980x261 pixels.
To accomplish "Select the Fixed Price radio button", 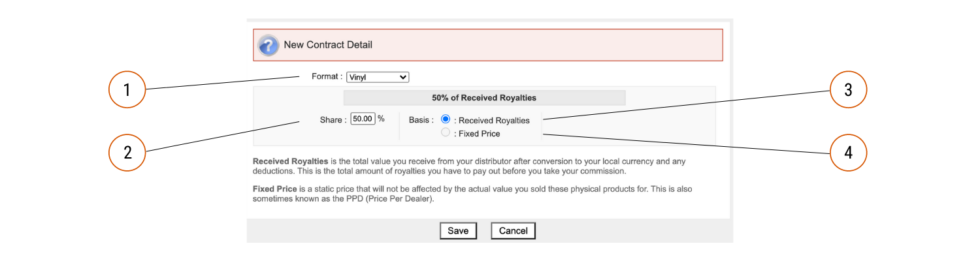I will click(446, 132).
